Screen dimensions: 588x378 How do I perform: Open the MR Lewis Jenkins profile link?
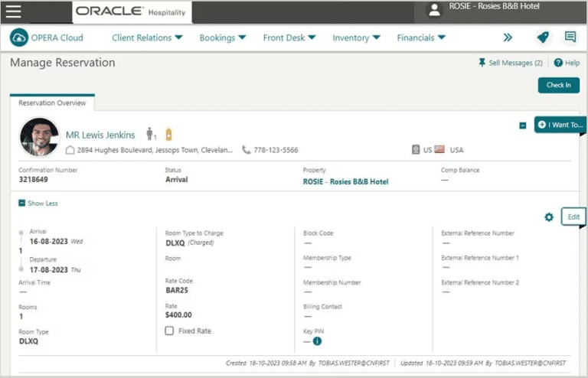100,135
